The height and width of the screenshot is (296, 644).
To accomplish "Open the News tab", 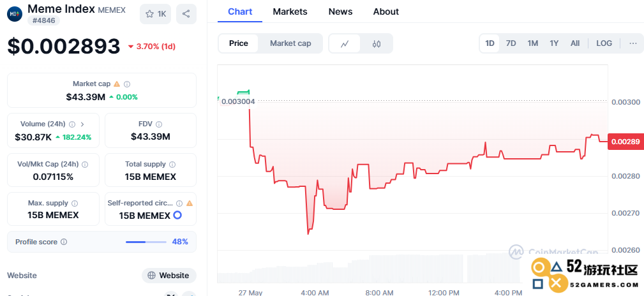I will click(x=340, y=12).
